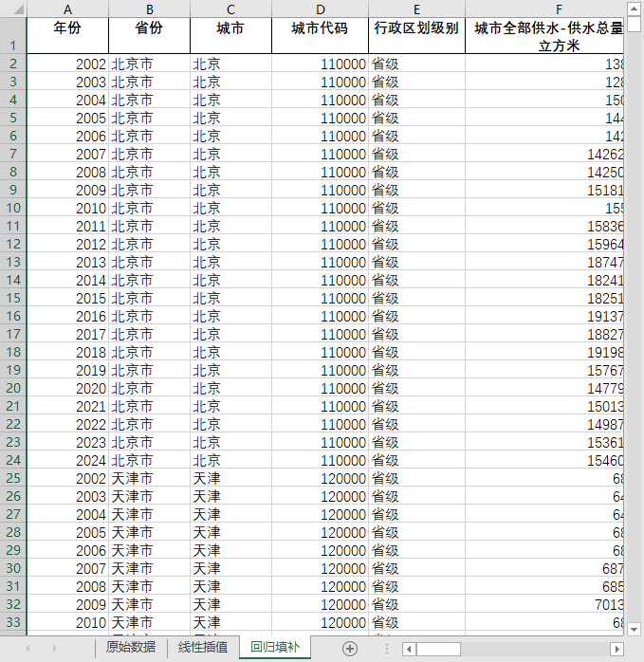Click year 2002 cell in row 2
Image resolution: width=644 pixels, height=662 pixels.
point(67,64)
